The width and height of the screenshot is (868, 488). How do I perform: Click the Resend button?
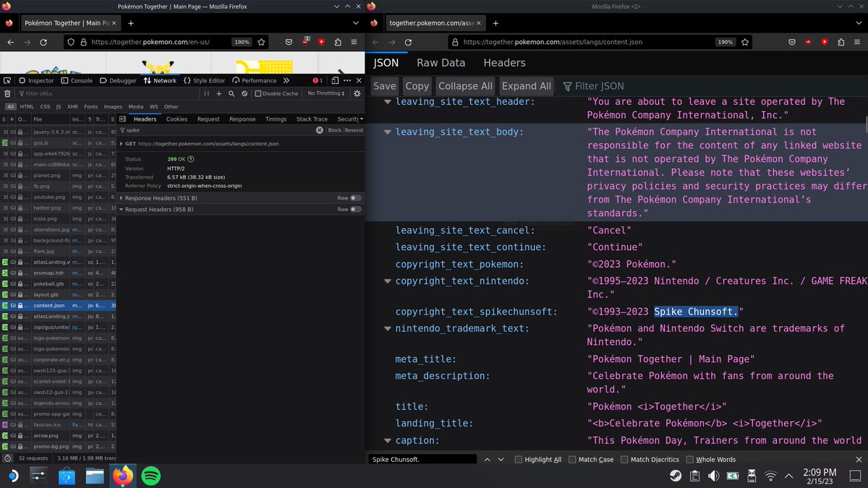(354, 130)
